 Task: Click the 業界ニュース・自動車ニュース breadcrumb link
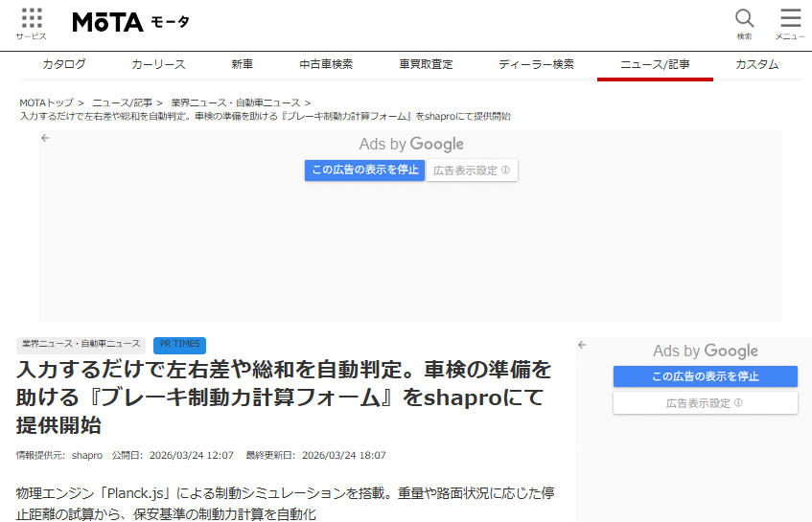point(235,102)
